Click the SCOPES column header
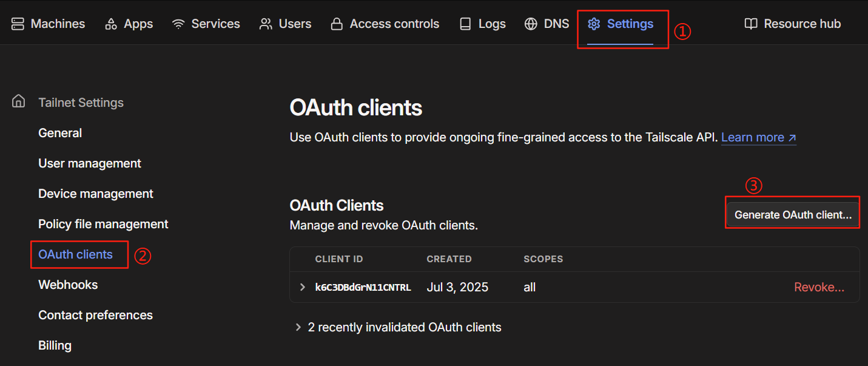The width and height of the screenshot is (868, 366). coord(543,259)
